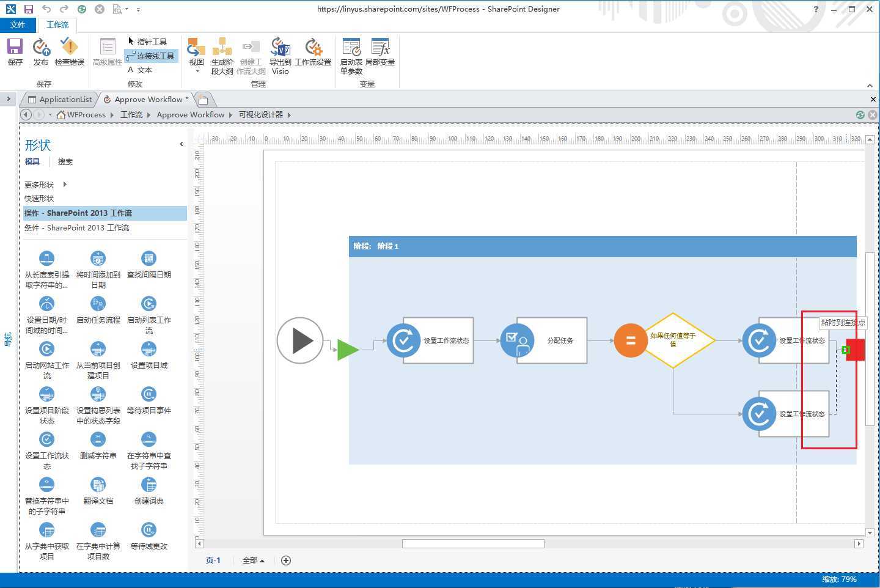880x588 pixels.
Task: Select 快速形状 quick shapes
Action: pos(39,199)
